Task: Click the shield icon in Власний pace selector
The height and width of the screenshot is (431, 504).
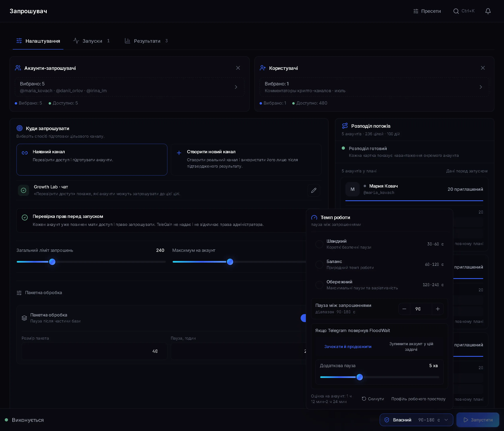Action: [387, 420]
